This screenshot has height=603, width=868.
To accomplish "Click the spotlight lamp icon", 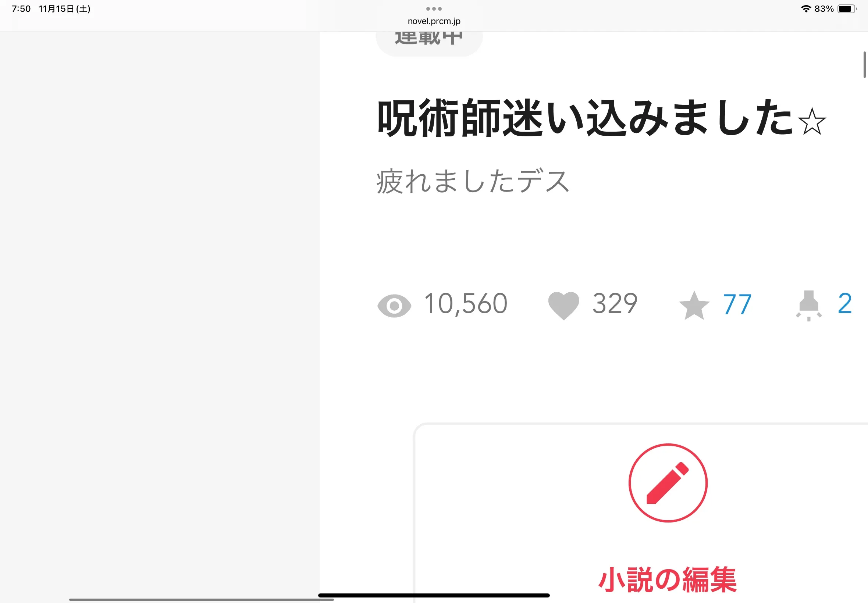I will (809, 306).
